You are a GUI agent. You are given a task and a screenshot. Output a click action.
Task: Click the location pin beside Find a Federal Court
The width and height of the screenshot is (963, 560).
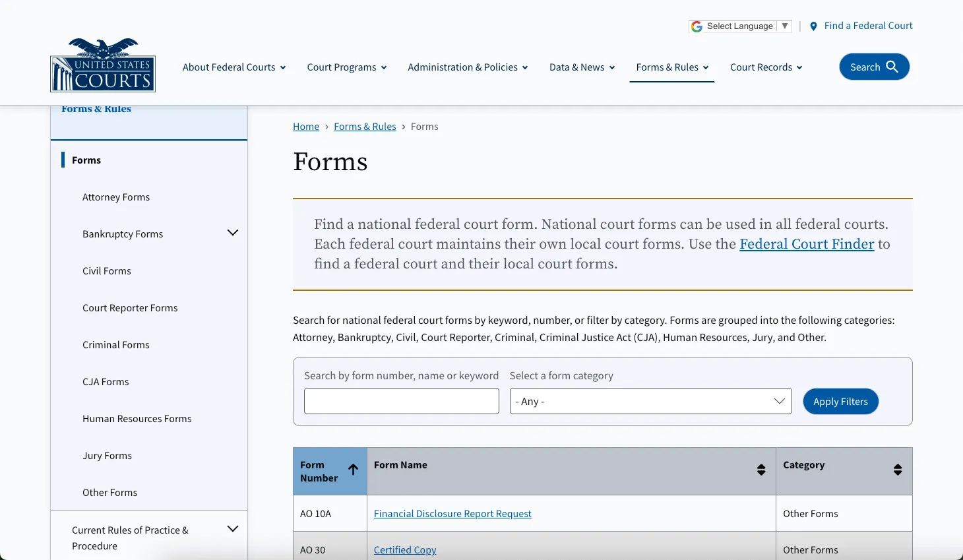pos(813,26)
